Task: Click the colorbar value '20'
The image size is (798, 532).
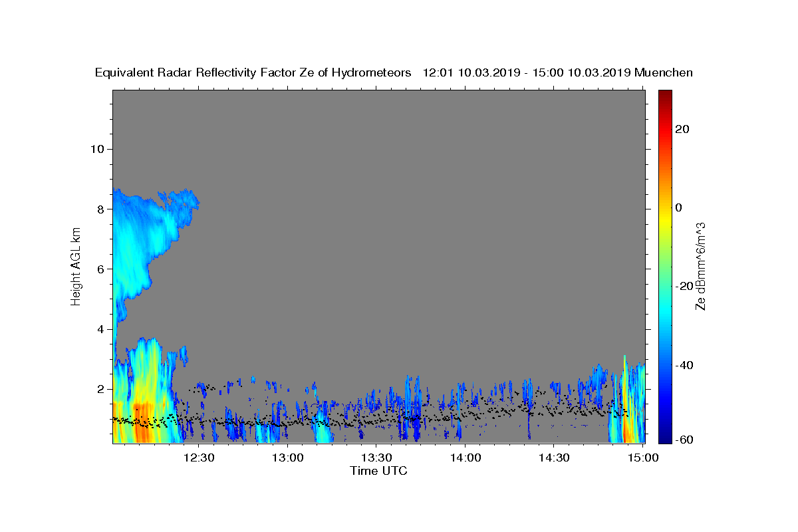Action: pos(682,129)
